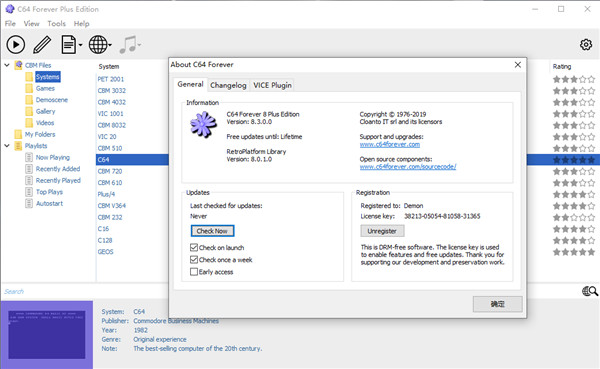Disable Check on launch checkbox
The image size is (600, 369).
194,247
